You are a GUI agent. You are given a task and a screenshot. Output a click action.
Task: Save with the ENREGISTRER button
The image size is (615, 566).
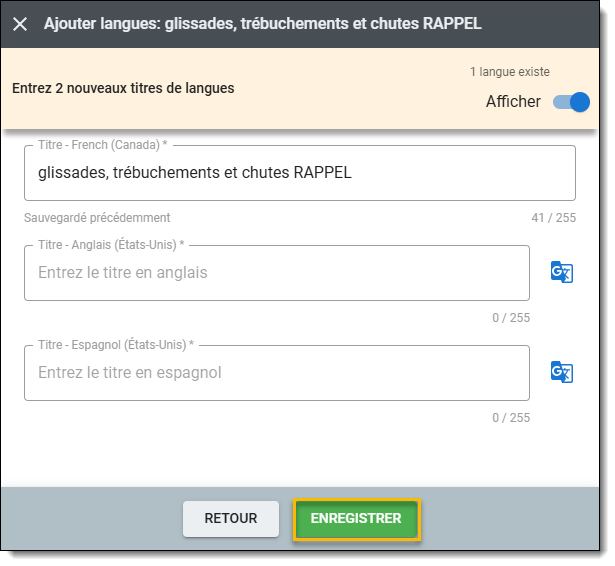(x=356, y=518)
